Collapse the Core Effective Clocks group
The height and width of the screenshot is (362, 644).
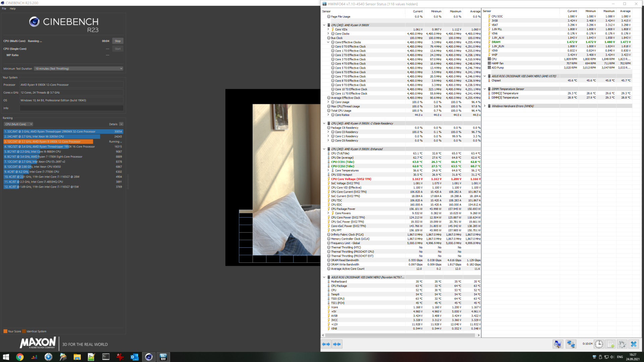328,42
